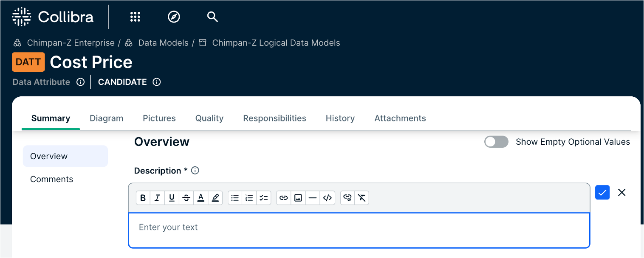
Task: Open search with magnifier icon
Action: 212,17
